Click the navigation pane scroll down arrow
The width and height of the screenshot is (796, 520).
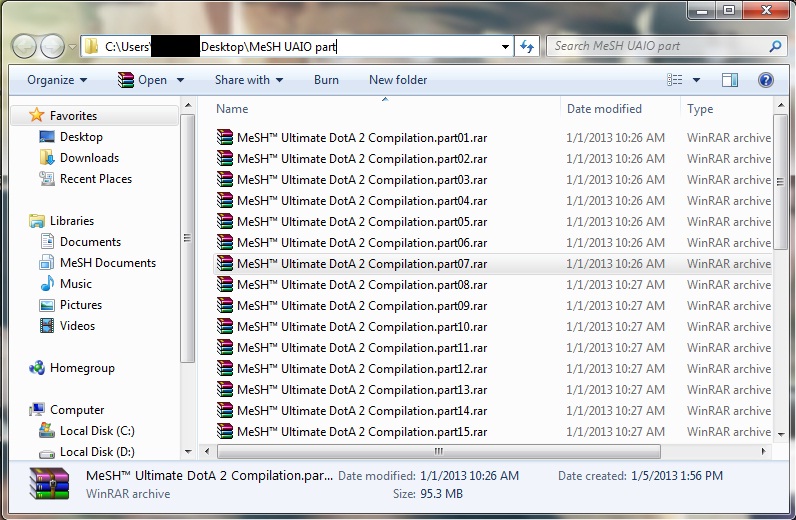click(188, 451)
